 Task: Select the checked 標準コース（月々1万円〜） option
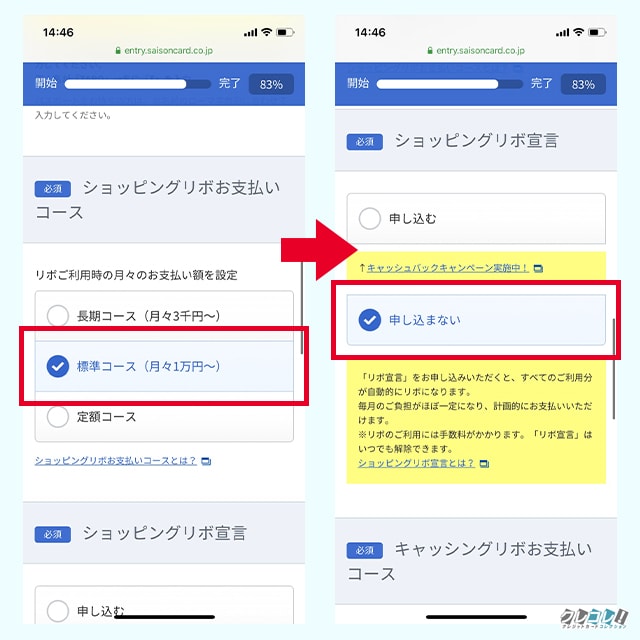coord(164,366)
